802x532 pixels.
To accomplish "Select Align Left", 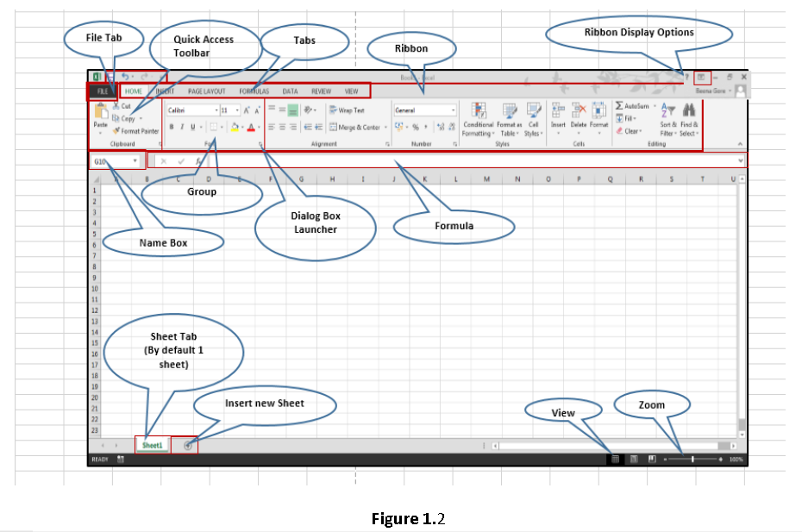I will point(272,127).
